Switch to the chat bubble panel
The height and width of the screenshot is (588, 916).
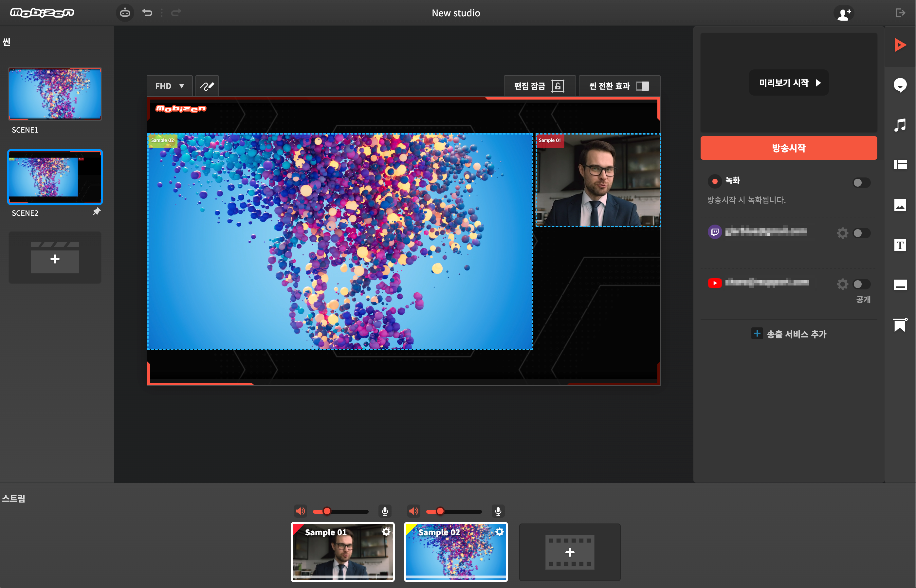click(900, 85)
